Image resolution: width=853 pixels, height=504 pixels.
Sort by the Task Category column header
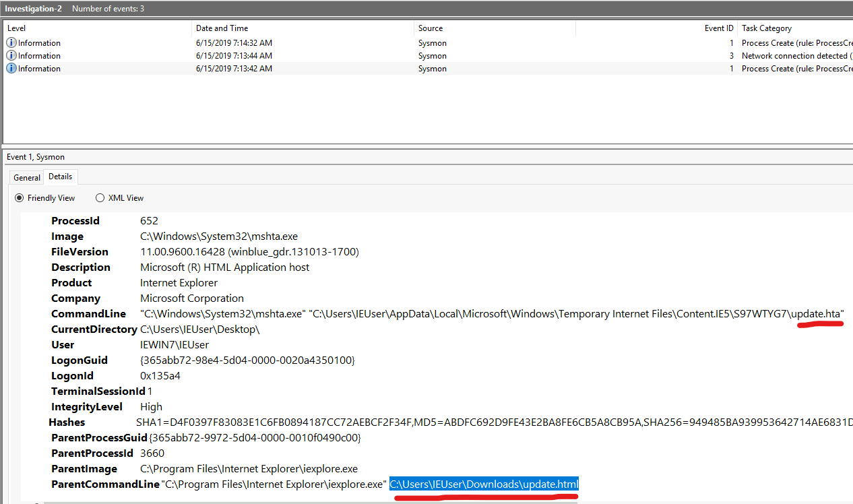[795, 28]
